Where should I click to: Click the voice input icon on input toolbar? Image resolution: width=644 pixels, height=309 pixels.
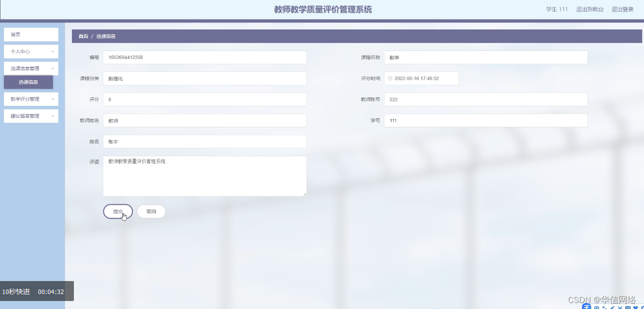click(605, 307)
